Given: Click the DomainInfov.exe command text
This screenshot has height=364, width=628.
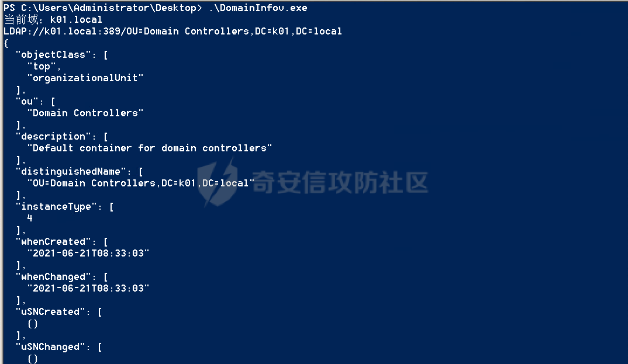Looking at the screenshot, I should click(x=258, y=8).
